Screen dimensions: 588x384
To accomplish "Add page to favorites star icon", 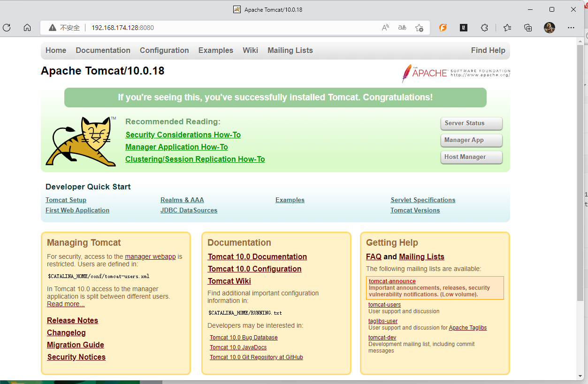I will [419, 28].
